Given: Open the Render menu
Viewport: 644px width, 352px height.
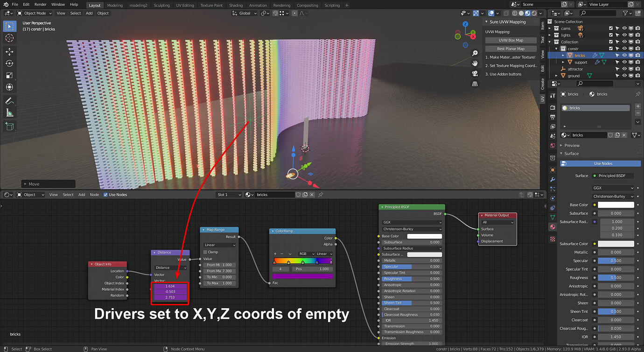Looking at the screenshot, I should point(41,4).
